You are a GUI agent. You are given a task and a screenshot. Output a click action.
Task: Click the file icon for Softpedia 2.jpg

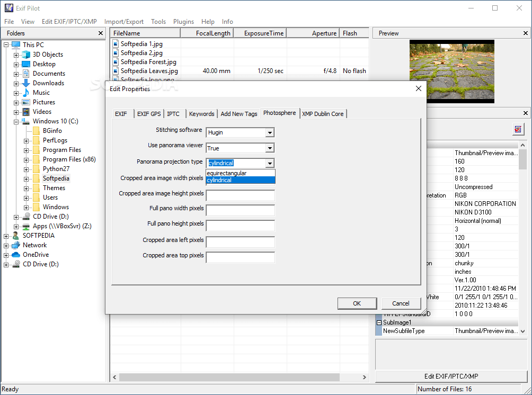116,53
